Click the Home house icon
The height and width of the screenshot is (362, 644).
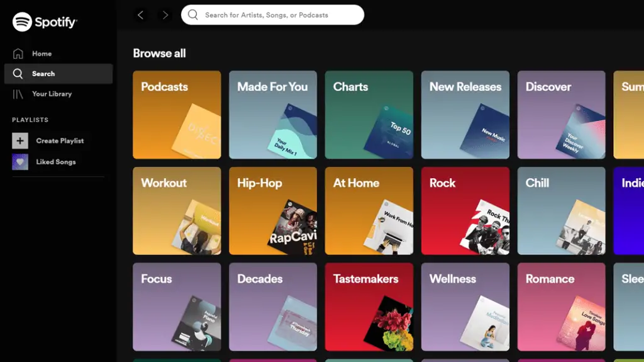point(18,54)
